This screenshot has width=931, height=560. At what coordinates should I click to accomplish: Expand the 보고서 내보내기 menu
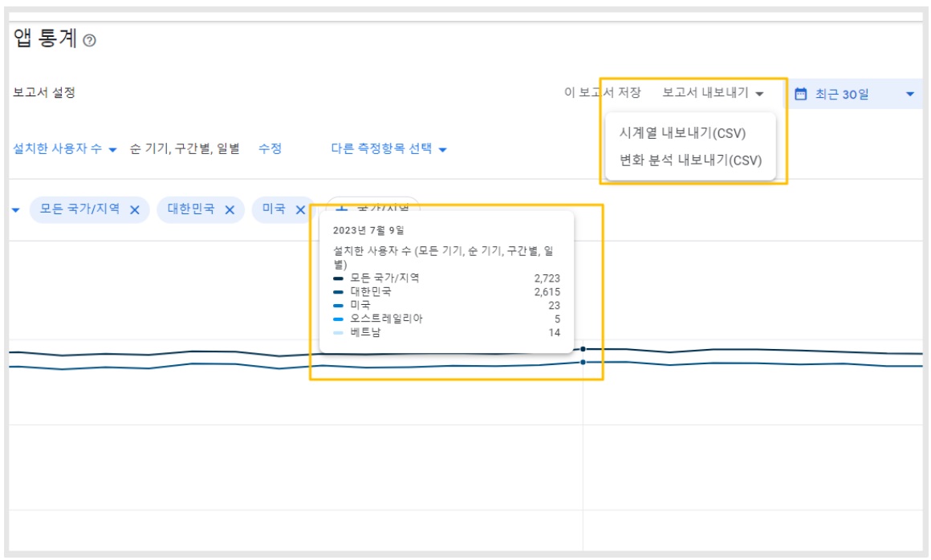(x=713, y=92)
